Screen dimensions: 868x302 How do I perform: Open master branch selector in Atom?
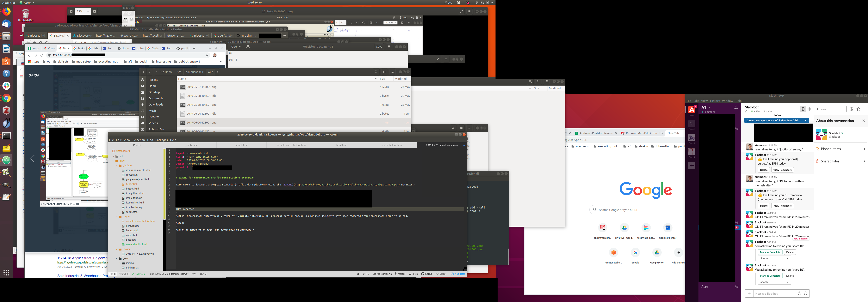pyautogui.click(x=400, y=274)
